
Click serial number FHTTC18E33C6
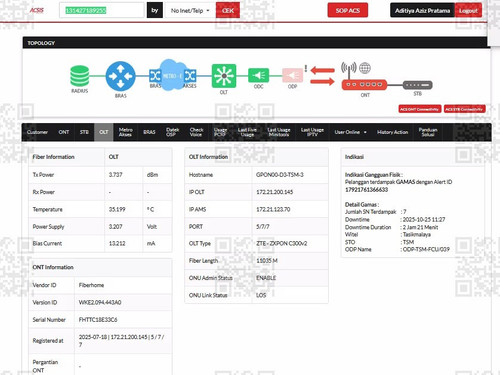coord(98,320)
